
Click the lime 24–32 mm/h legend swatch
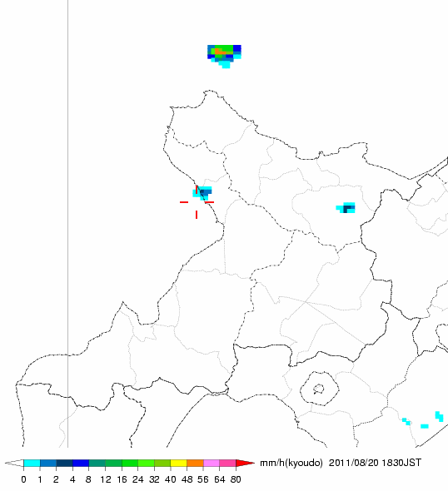146,464
